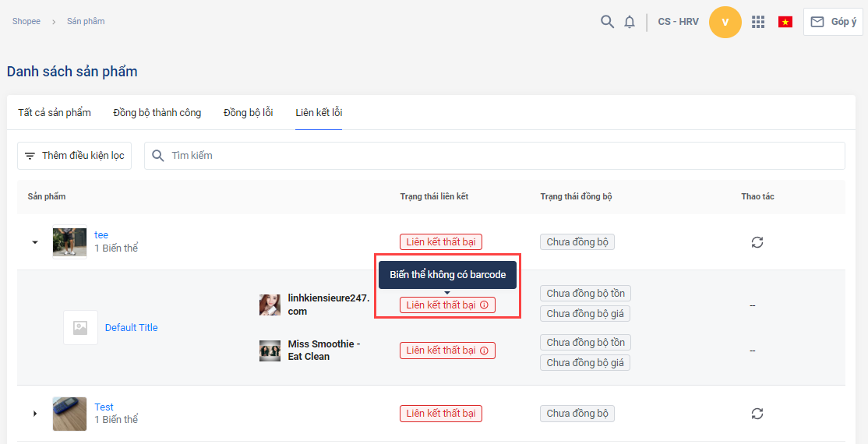Image resolution: width=868 pixels, height=444 pixels.
Task: Click sync refresh icon for Test
Action: [757, 414]
